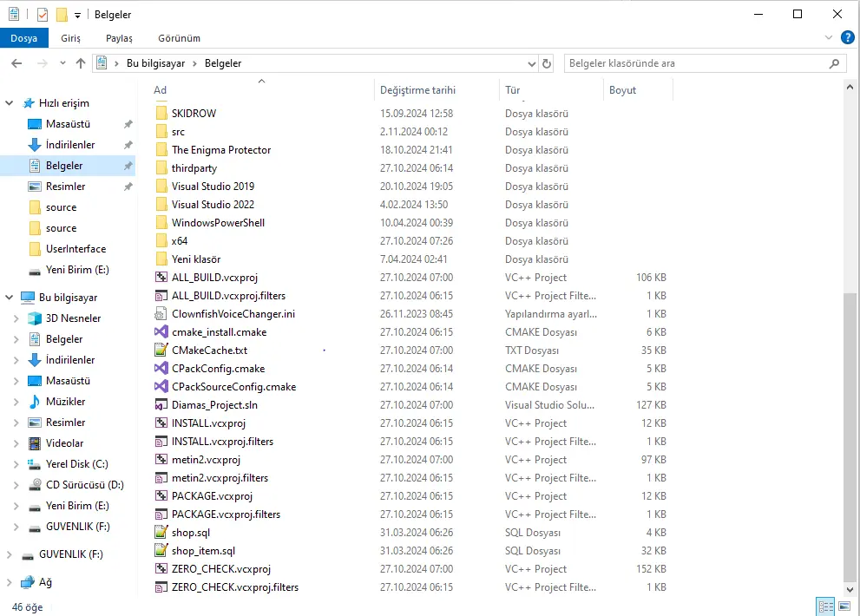This screenshot has height=616, width=860.
Task: Refresh the Belgeler folder view
Action: (546, 63)
